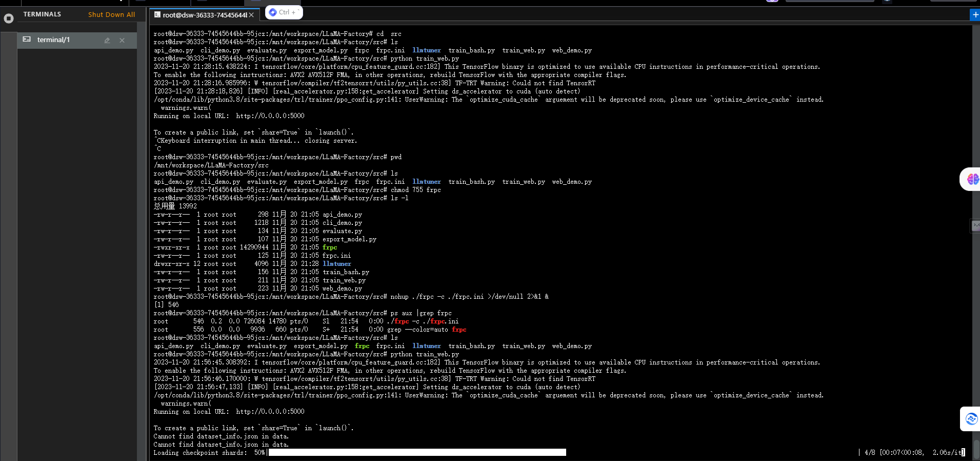Viewport: 980px width, 461px height.
Task: Focus the terminal at the blinking cursor
Action: [963, 452]
